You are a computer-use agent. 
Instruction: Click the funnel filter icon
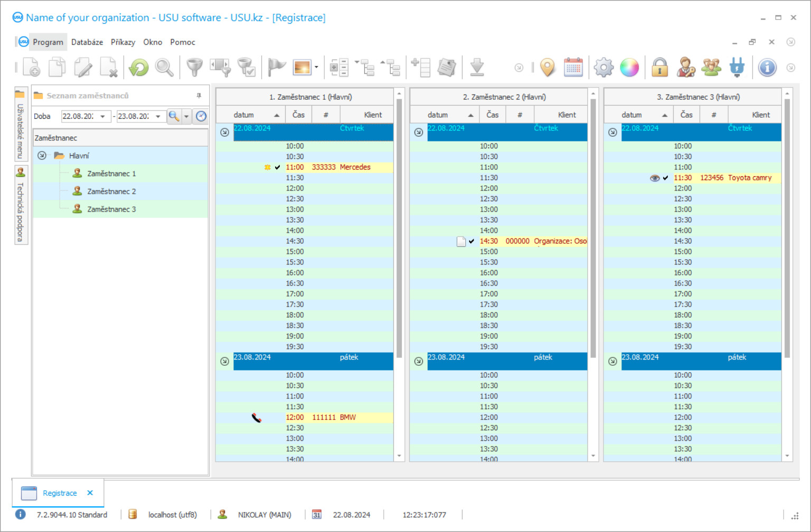(x=194, y=67)
